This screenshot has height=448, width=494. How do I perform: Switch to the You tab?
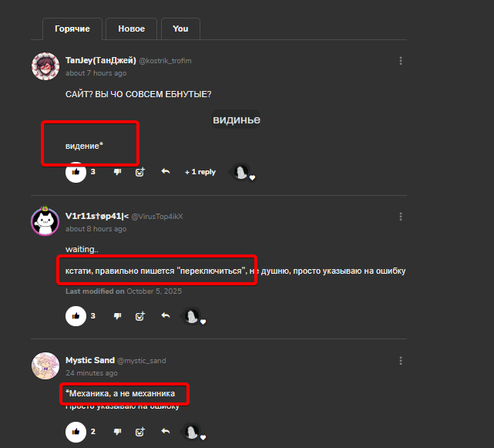[180, 29]
